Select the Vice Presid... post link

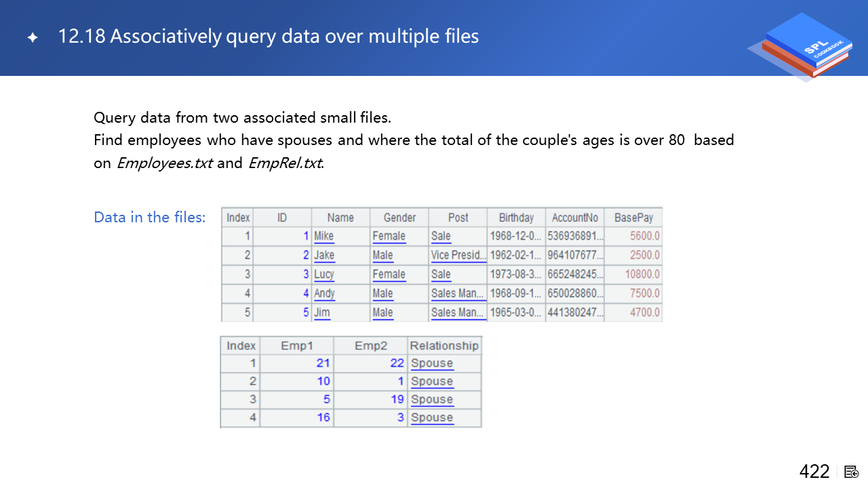(458, 256)
